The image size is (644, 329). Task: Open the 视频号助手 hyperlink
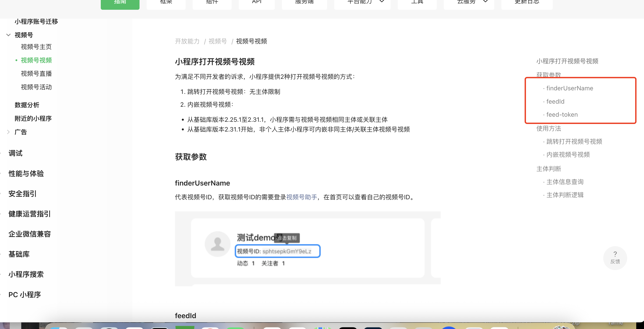(301, 197)
